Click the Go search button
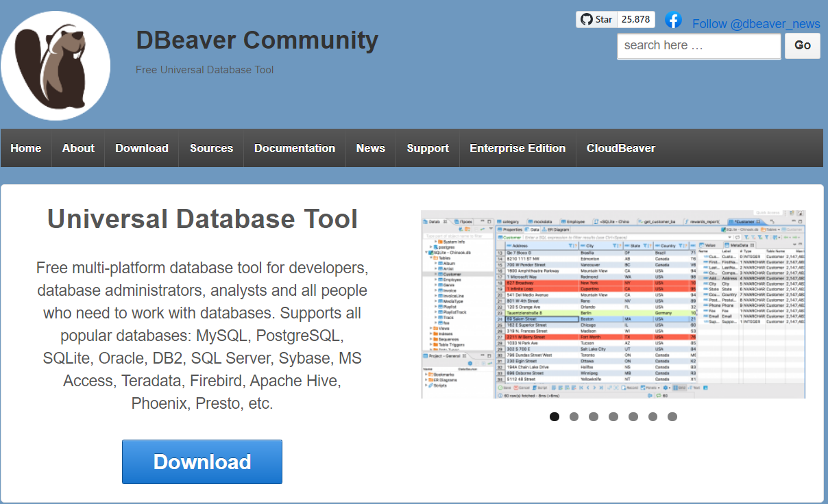 (803, 46)
